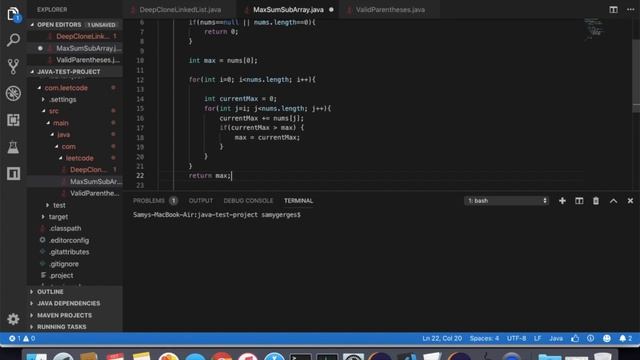Expand the Outline section
The width and height of the screenshot is (640, 360).
75,292
